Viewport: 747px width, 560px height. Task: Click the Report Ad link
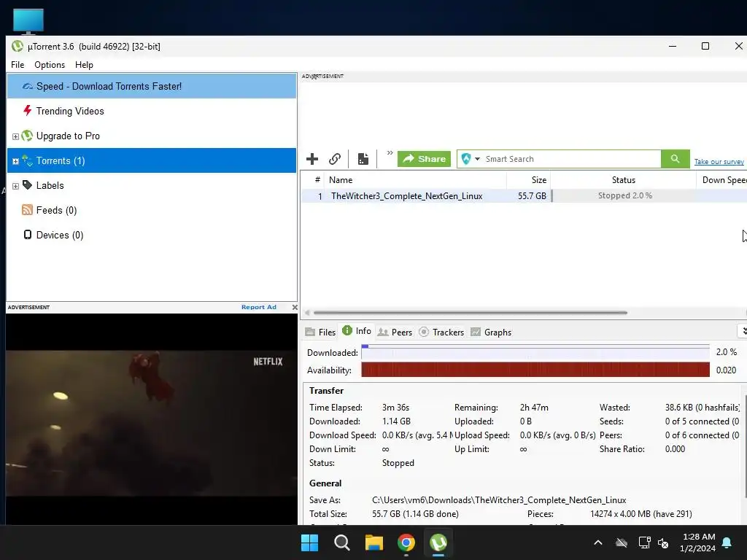259,307
